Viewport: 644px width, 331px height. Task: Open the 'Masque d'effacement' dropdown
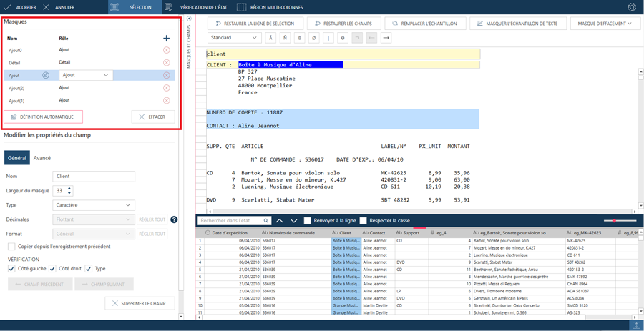(604, 24)
